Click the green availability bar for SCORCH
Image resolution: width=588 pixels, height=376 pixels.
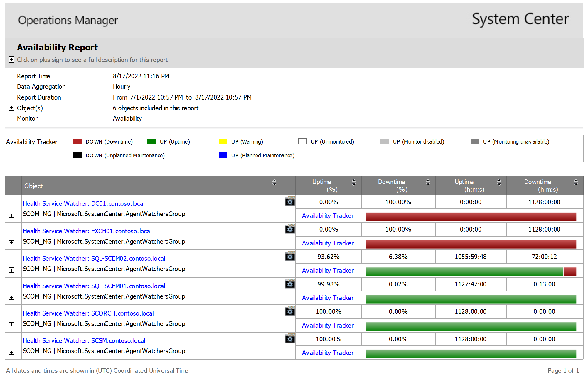[x=471, y=326]
